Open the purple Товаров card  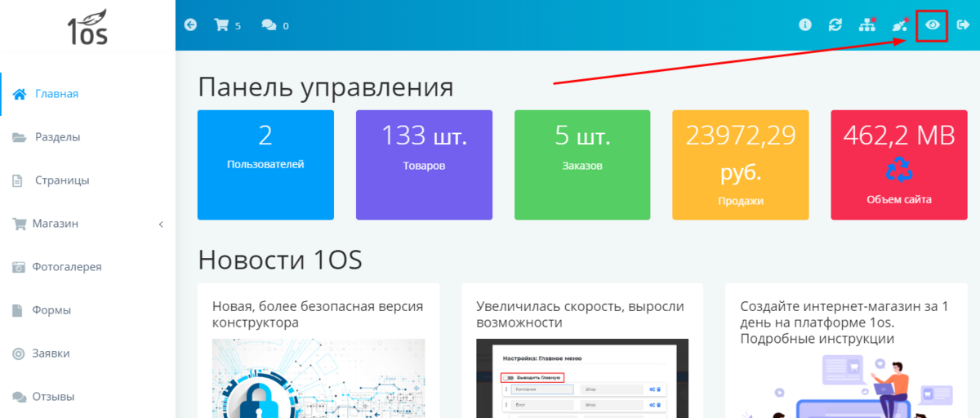tap(424, 165)
